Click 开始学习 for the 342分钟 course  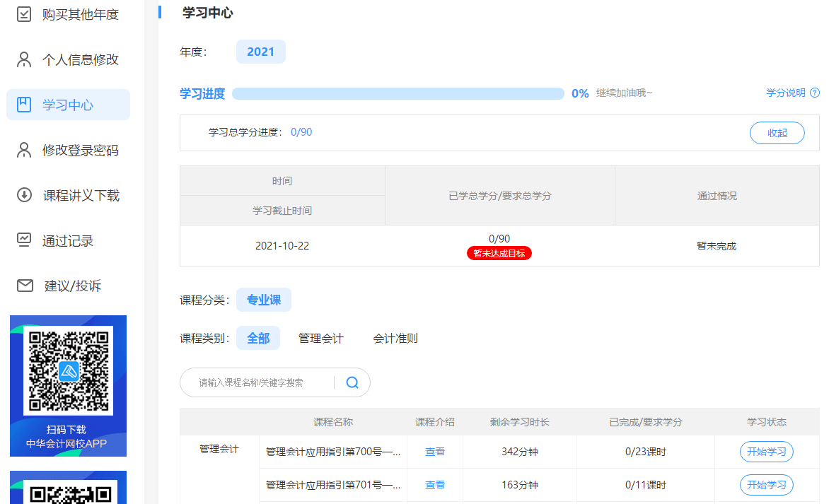pos(767,452)
